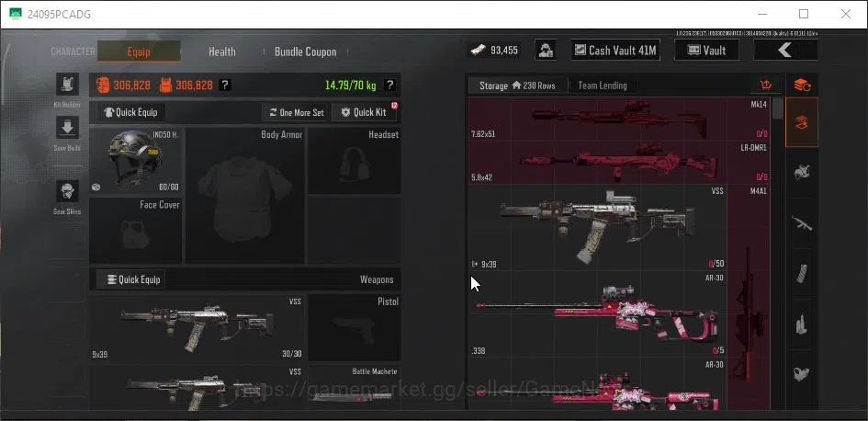
Task: Click the Save Build download icon
Action: pos(67,128)
